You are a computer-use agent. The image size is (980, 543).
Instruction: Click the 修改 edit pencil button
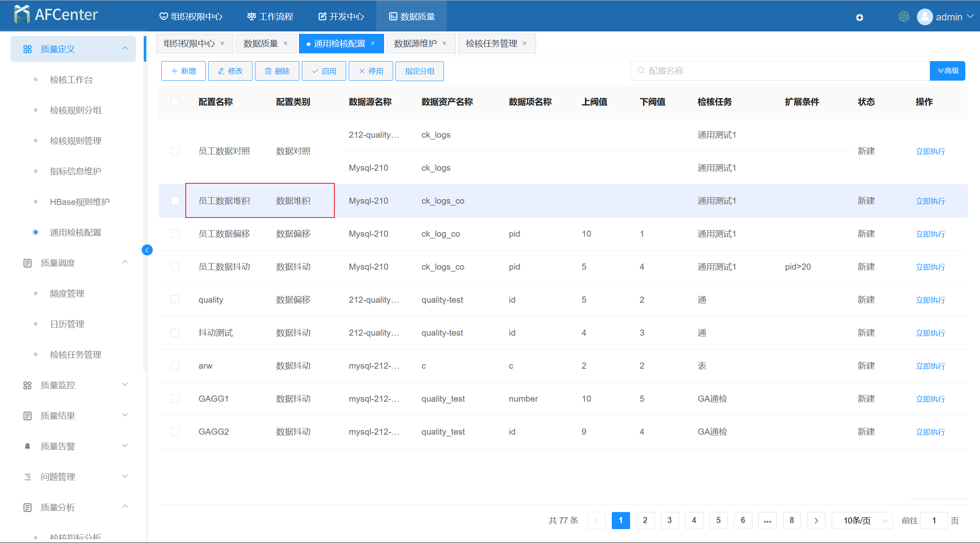230,71
